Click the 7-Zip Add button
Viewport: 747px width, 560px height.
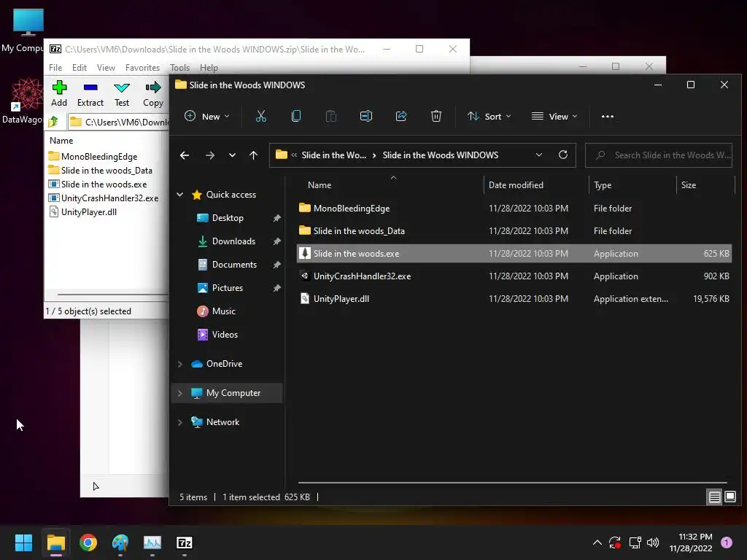59,94
